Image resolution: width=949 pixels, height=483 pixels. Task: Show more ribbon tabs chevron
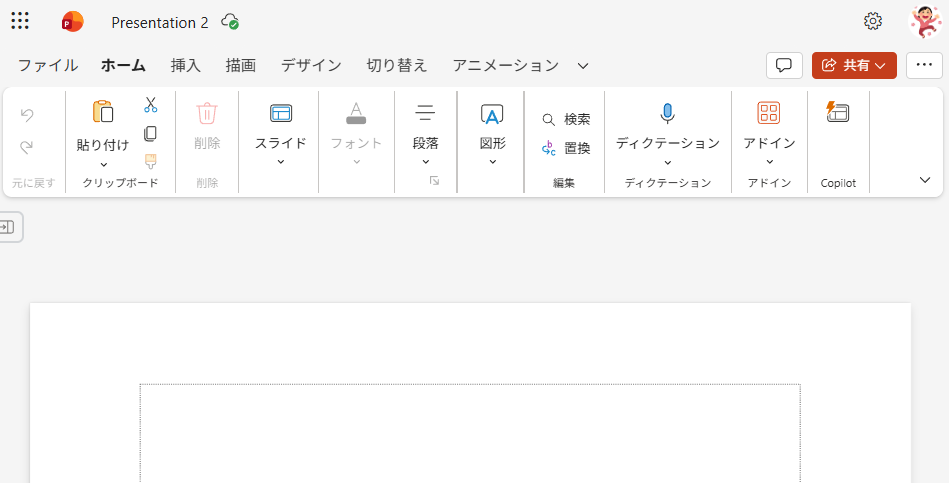(x=583, y=66)
